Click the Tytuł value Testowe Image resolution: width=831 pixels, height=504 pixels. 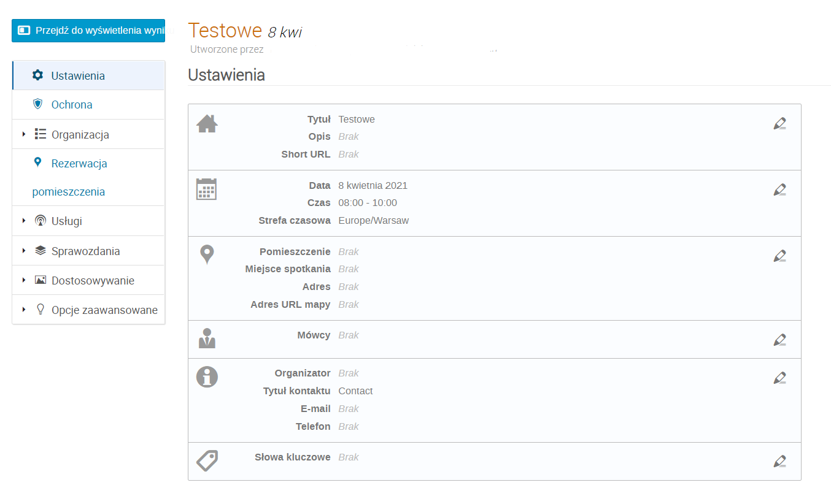coord(357,119)
